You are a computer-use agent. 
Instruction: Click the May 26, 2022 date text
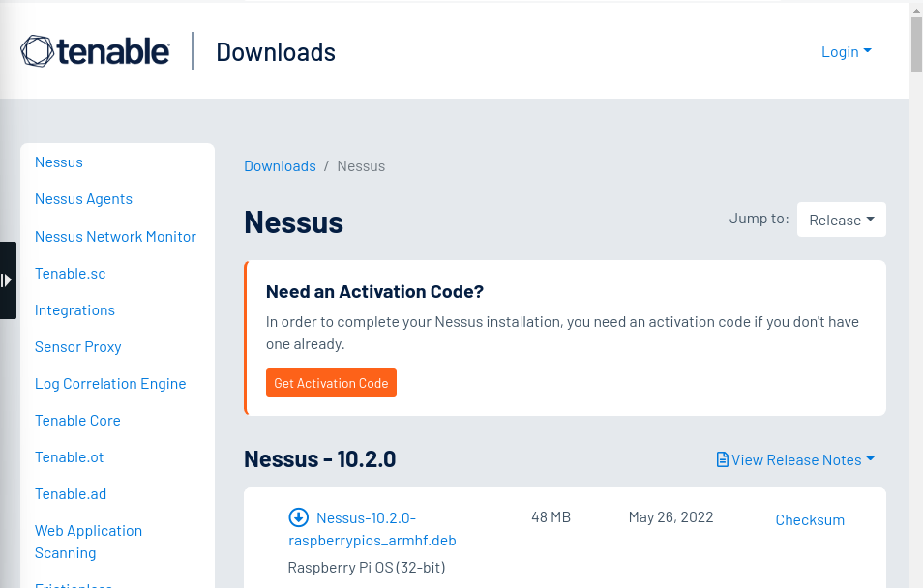click(x=671, y=516)
